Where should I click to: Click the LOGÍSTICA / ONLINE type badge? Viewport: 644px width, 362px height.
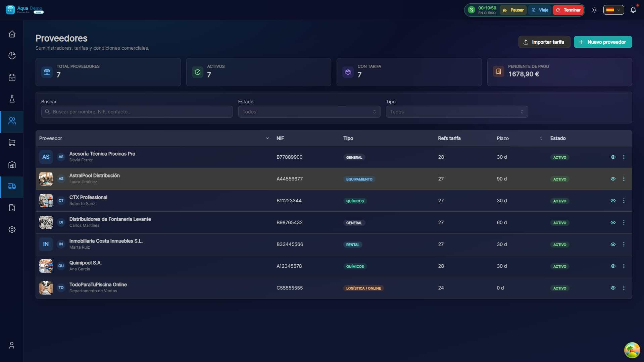click(363, 288)
